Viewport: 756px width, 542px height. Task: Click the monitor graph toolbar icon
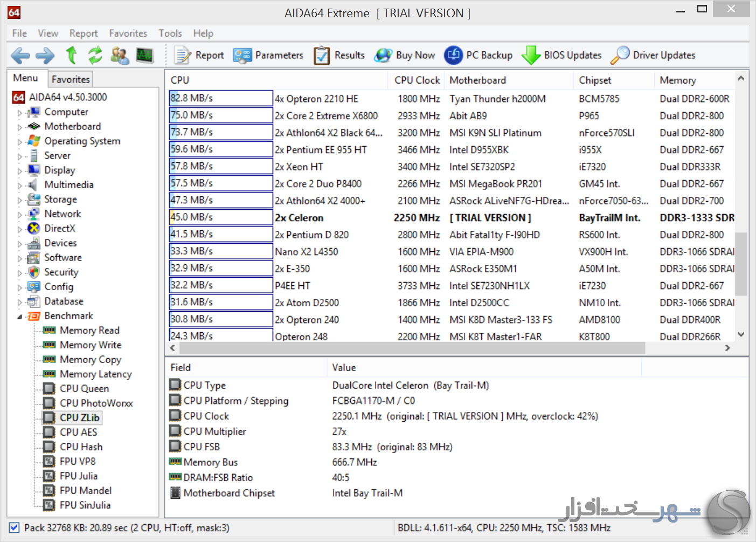pyautogui.click(x=144, y=55)
